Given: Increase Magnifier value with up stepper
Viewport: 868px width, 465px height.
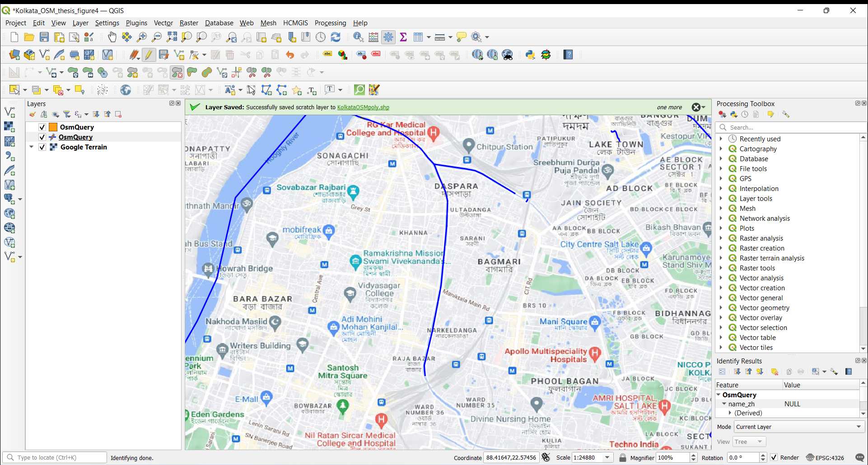Looking at the screenshot, I should (x=694, y=455).
